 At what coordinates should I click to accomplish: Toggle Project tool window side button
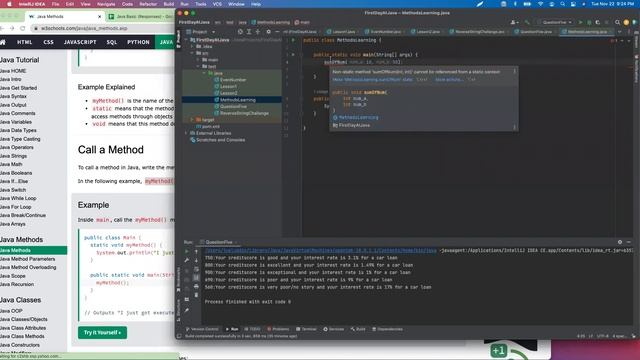coord(178,39)
